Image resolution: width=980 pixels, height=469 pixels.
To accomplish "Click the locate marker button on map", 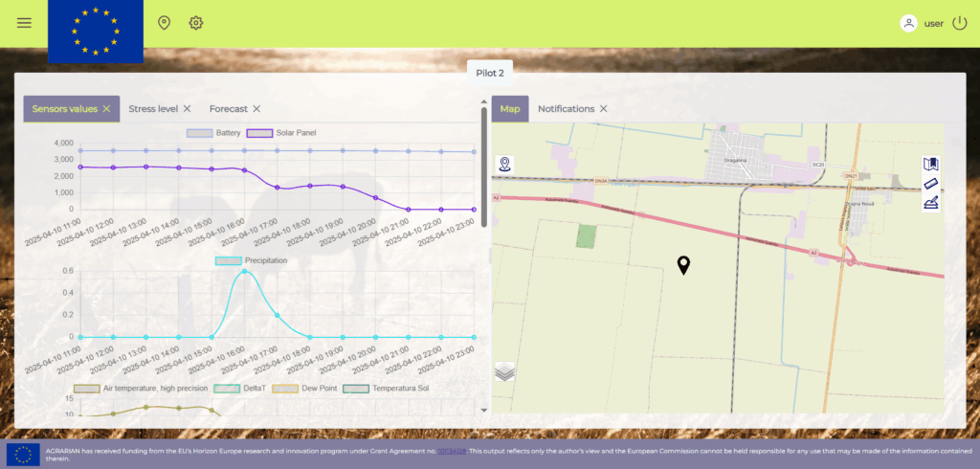I will tap(505, 164).
